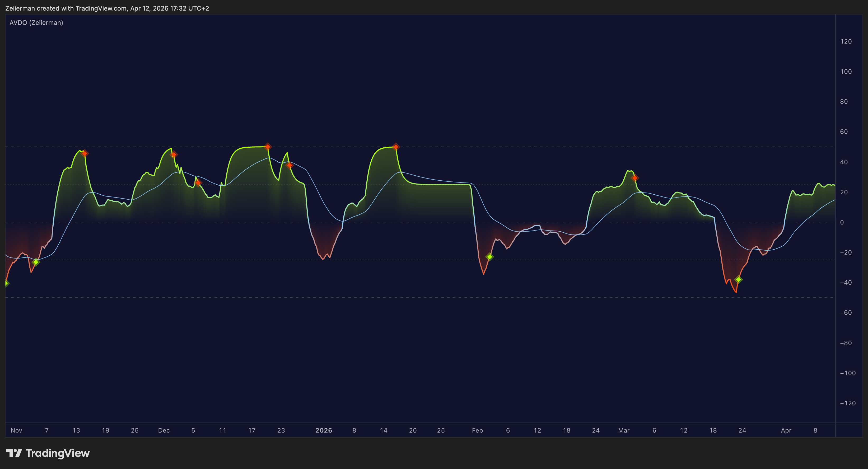Viewport: 868px width, 469px height.
Task: Click the 'Feb' label on the date axis
Action: click(x=478, y=430)
